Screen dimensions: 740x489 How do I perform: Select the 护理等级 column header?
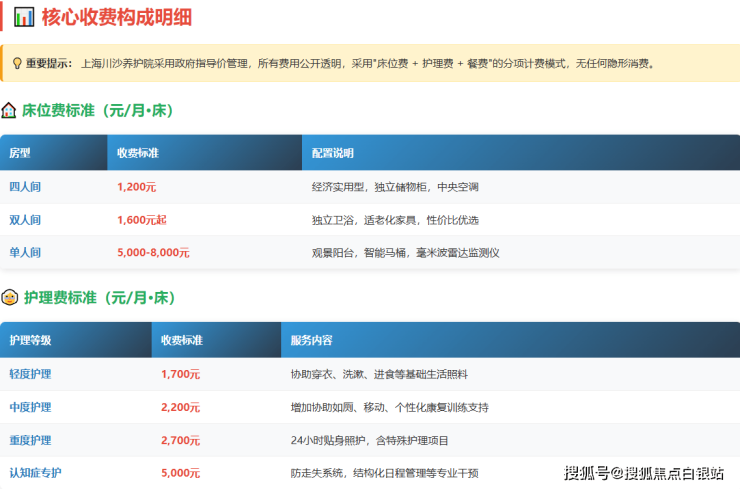point(30,340)
